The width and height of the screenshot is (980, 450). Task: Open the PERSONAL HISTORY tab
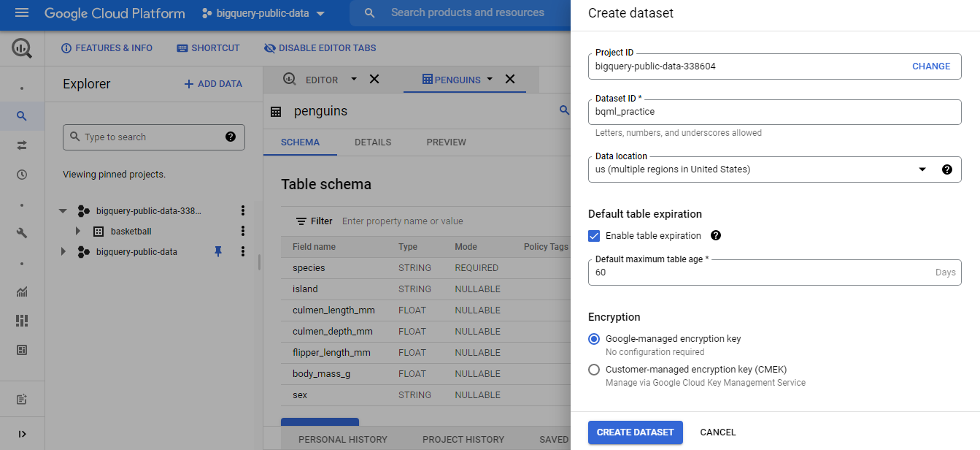[x=343, y=439]
